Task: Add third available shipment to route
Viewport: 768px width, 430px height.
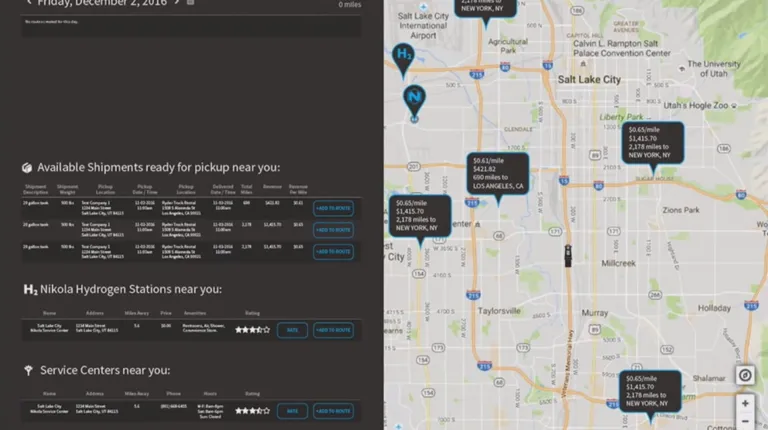Action: 333,250
